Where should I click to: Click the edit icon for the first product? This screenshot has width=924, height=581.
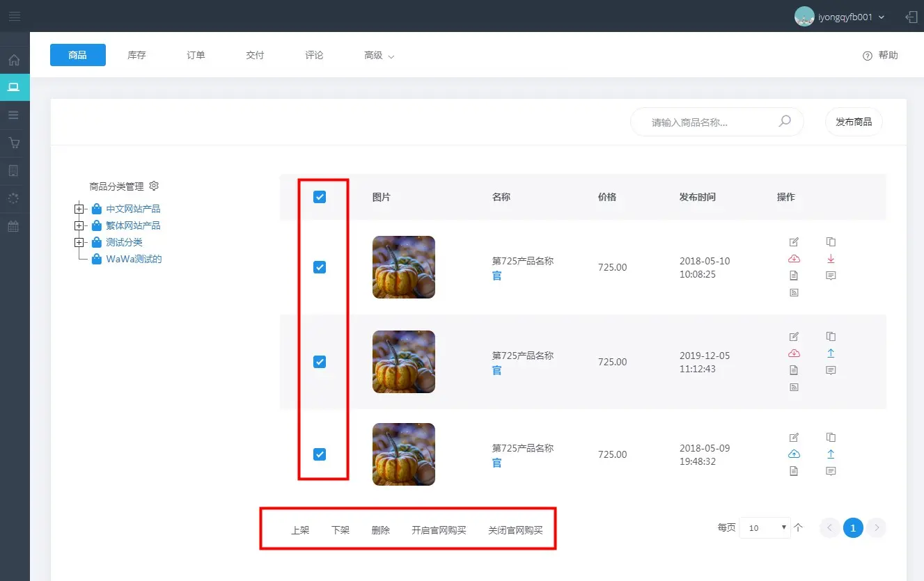tap(794, 242)
